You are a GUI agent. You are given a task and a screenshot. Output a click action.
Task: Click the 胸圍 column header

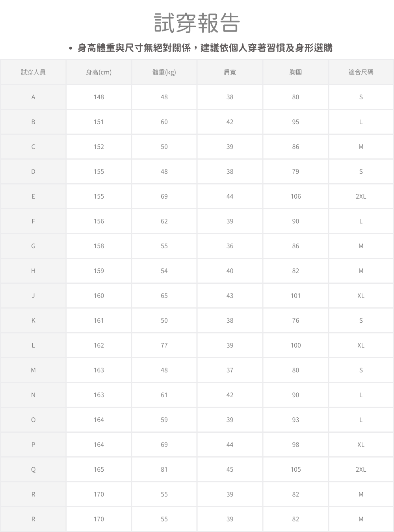295,72
